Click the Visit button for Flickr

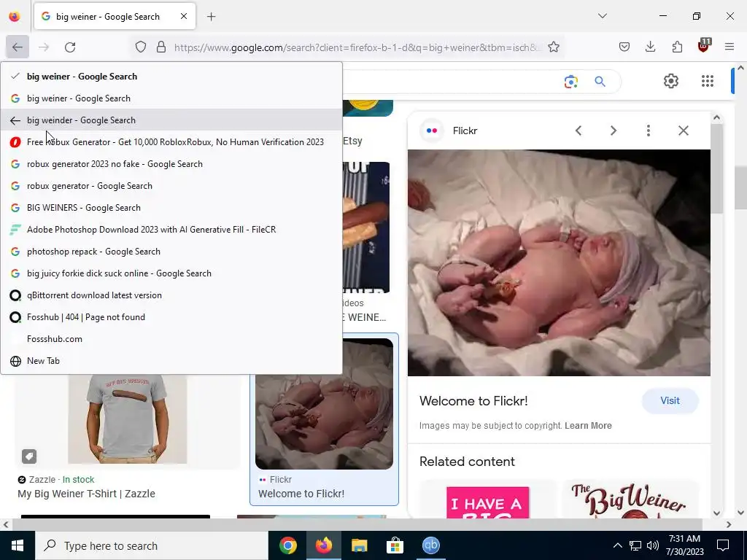click(670, 401)
